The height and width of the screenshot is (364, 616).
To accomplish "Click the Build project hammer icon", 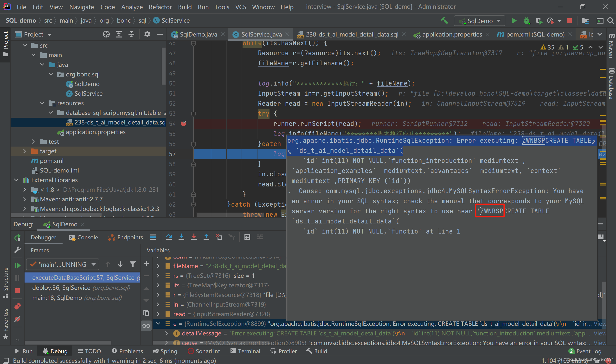I will tap(444, 21).
